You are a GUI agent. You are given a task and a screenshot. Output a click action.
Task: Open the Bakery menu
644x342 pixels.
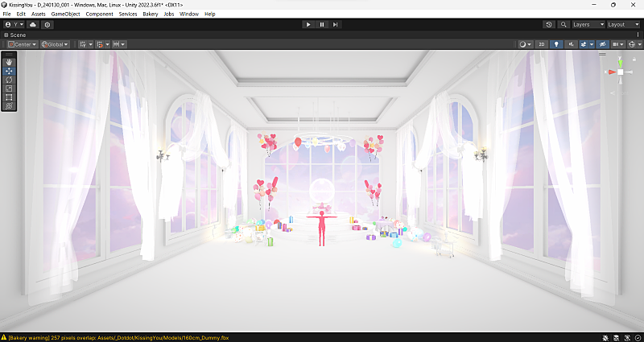pos(150,14)
